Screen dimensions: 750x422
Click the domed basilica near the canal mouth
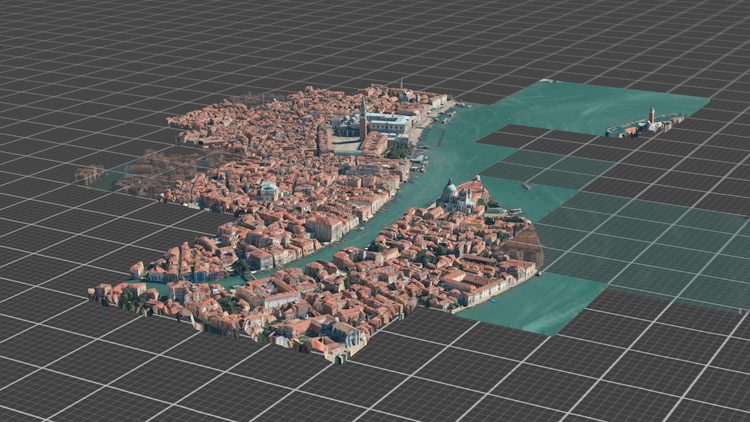click(451, 190)
